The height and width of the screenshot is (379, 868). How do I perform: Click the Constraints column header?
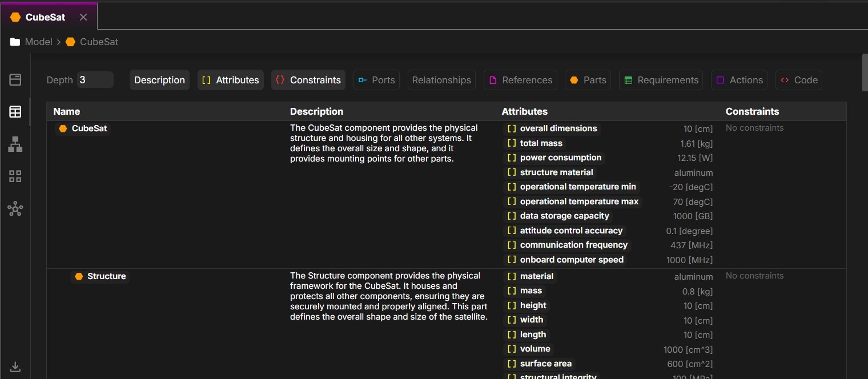tap(752, 111)
